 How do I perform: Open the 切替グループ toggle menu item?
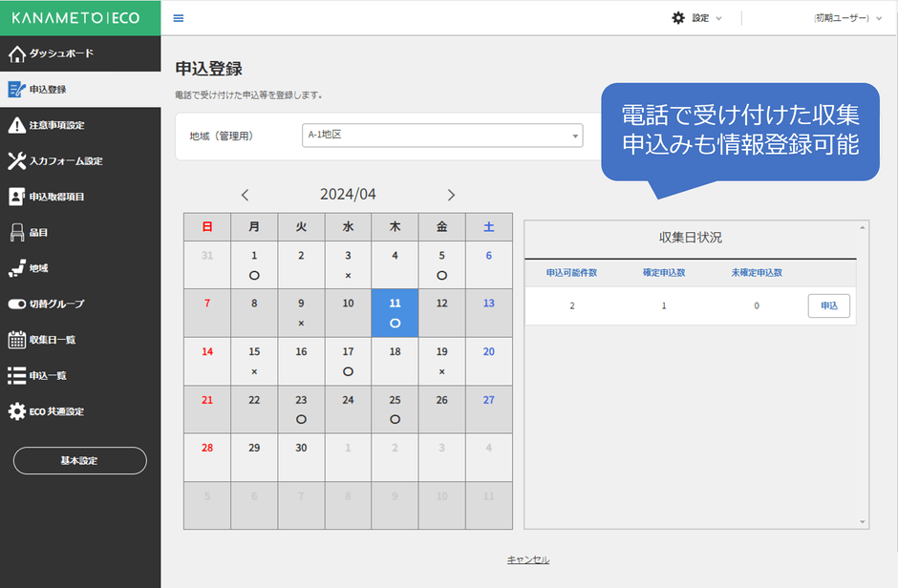click(x=57, y=304)
